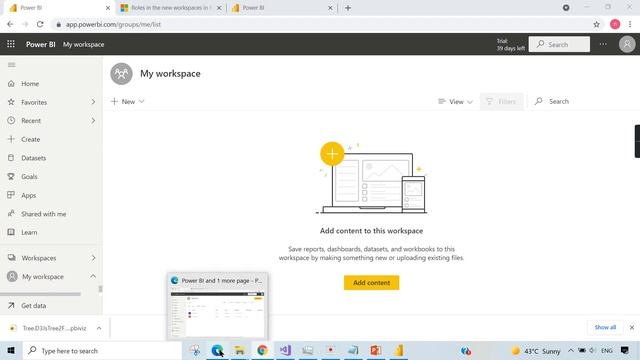Click the browser address bar URL

point(113,24)
